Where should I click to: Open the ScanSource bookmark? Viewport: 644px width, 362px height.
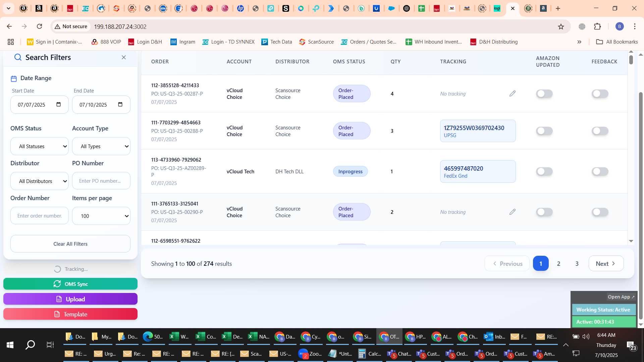tap(316, 42)
